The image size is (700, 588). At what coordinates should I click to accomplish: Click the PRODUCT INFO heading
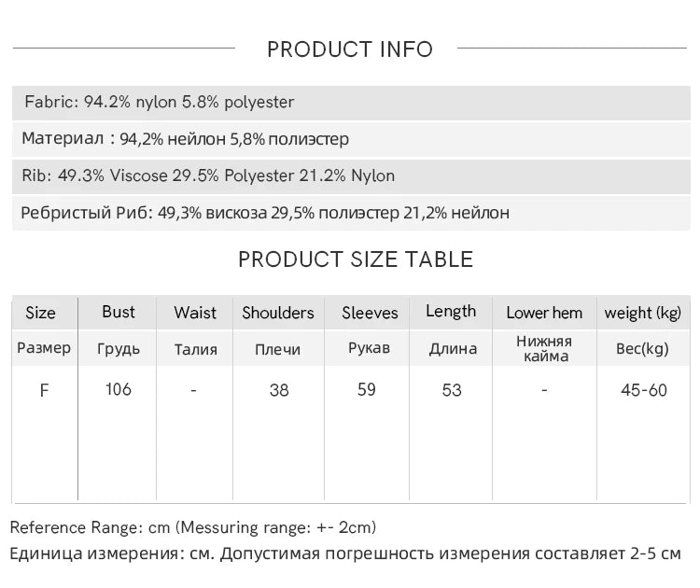(350, 49)
